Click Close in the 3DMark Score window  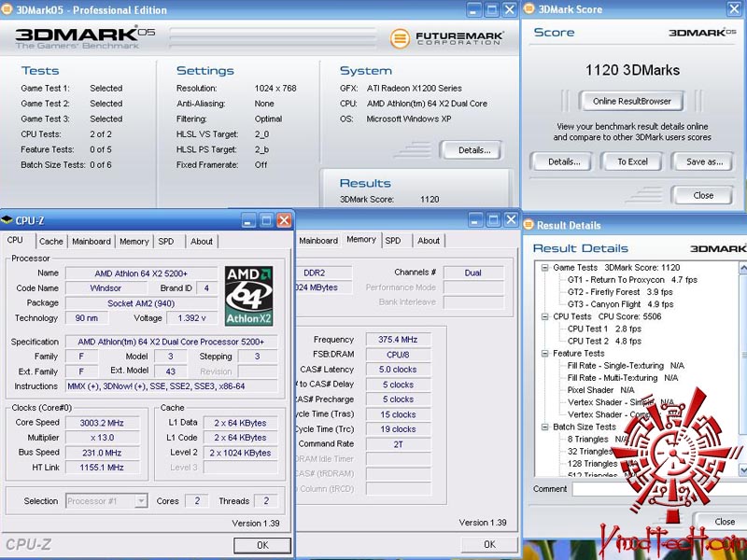pos(703,195)
